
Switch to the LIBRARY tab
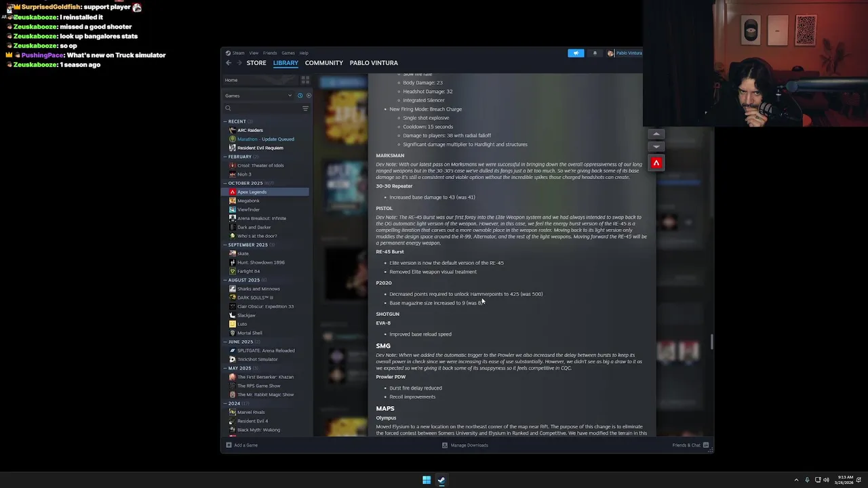tap(285, 63)
